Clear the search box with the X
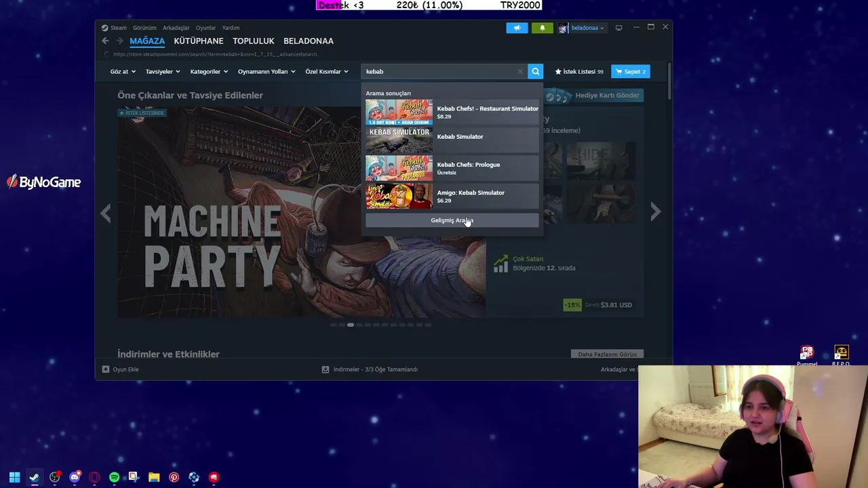The width and height of the screenshot is (868, 488). click(x=520, y=71)
